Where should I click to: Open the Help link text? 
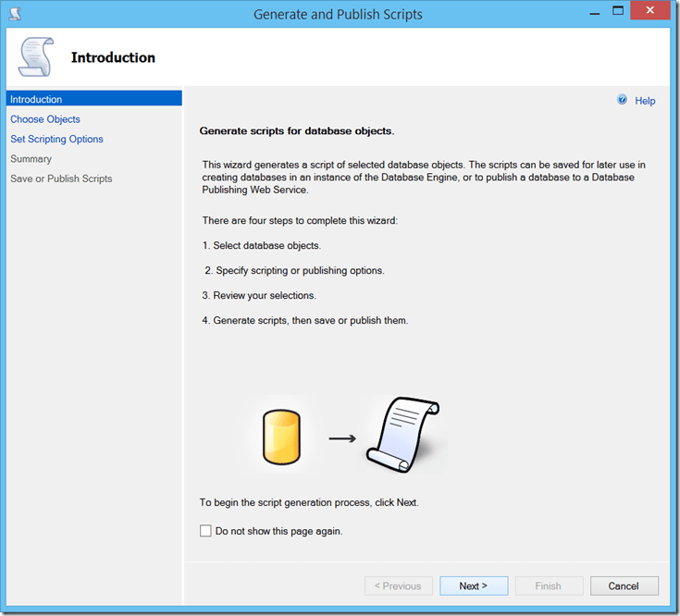[645, 101]
